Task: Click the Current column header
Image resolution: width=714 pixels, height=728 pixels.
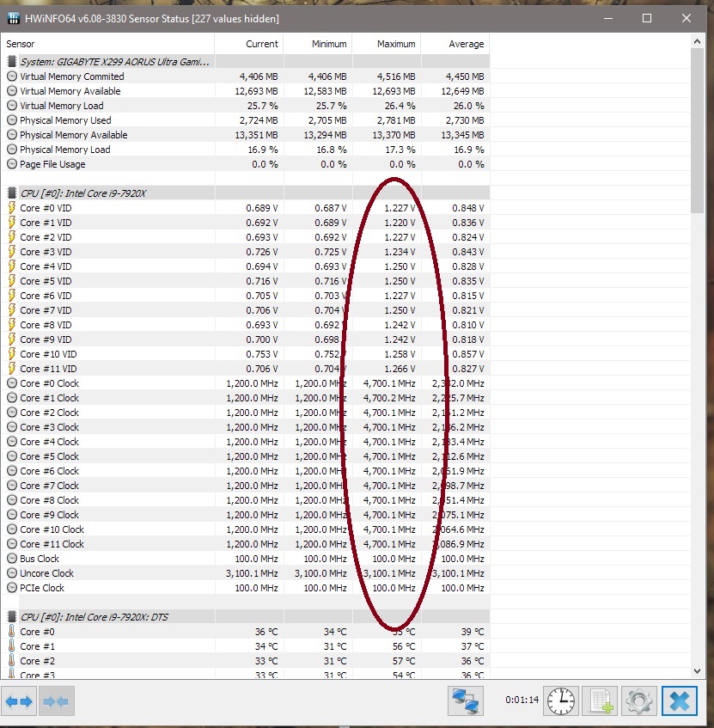Action: click(x=249, y=44)
